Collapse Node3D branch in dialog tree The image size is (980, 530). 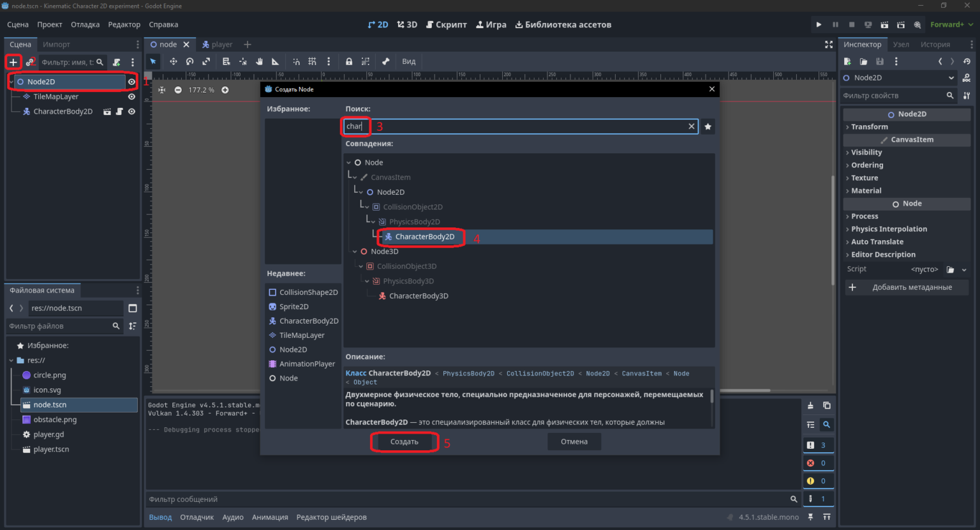click(x=355, y=252)
